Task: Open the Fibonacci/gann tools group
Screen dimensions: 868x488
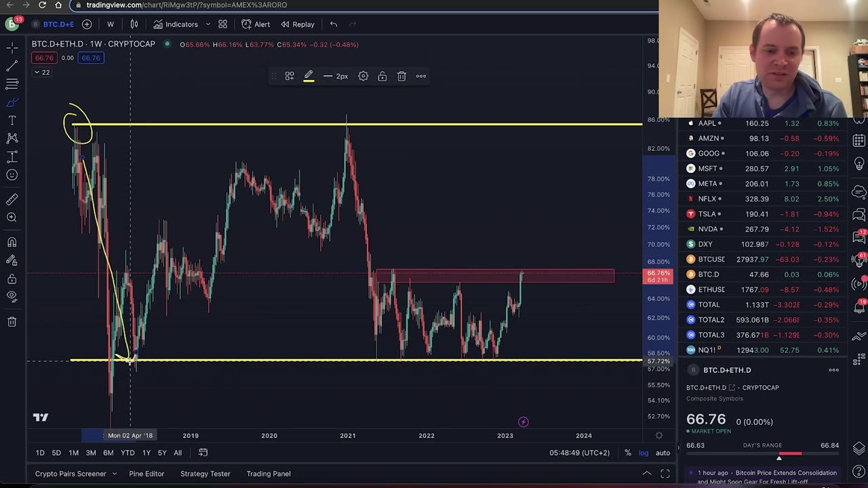Action: 12,84
